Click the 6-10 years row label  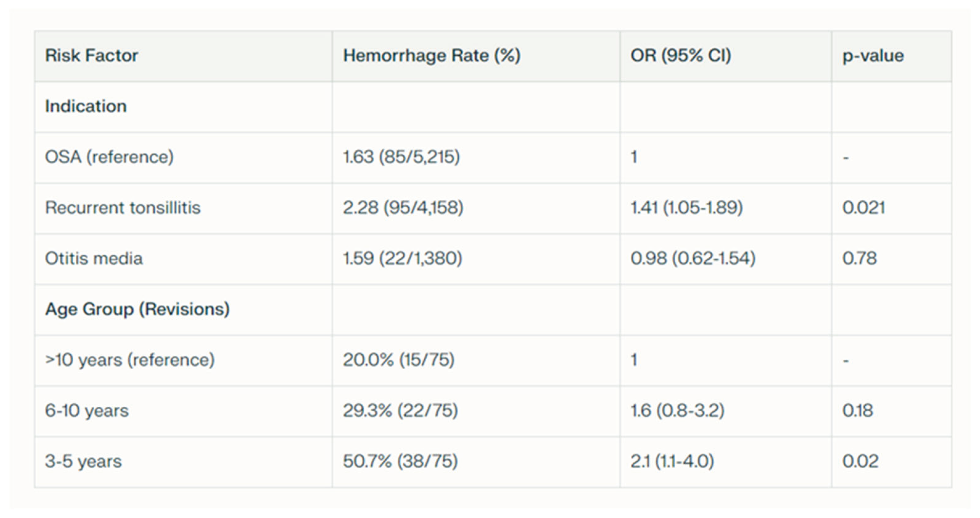tap(87, 411)
